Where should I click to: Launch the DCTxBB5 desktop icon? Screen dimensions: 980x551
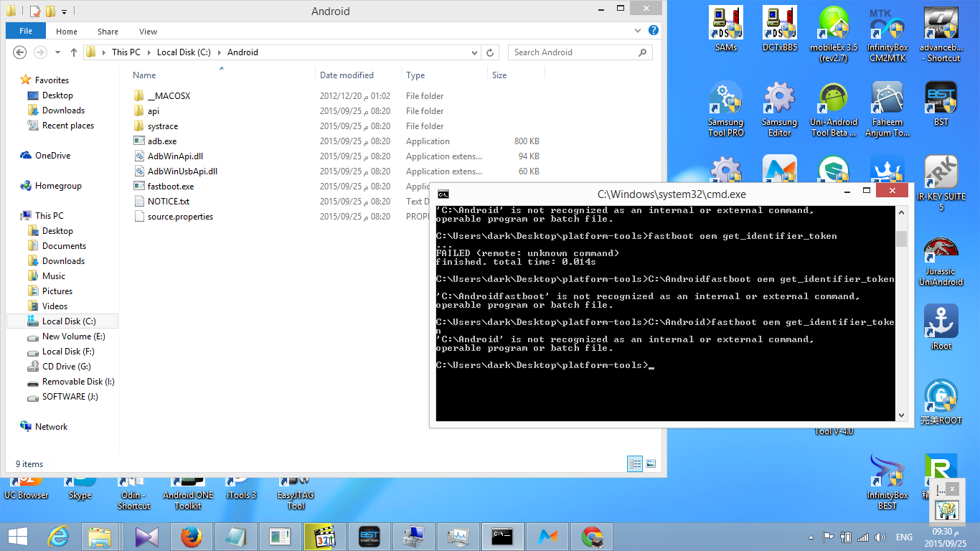click(x=780, y=29)
